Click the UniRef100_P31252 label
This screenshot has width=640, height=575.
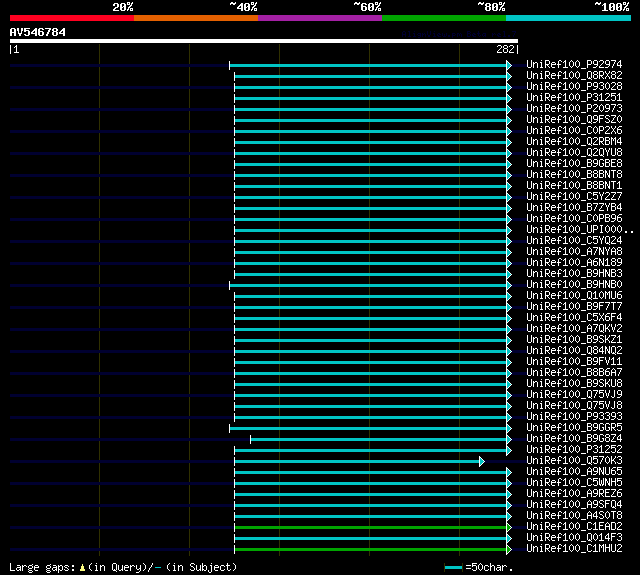574,450
